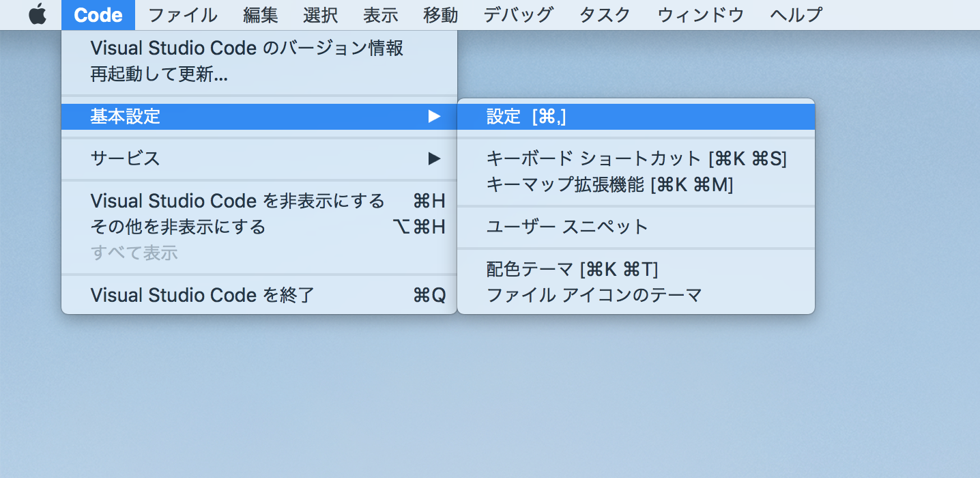Viewport: 980px width, 478px height.
Task: Open the 選択 menu
Action: point(320,14)
